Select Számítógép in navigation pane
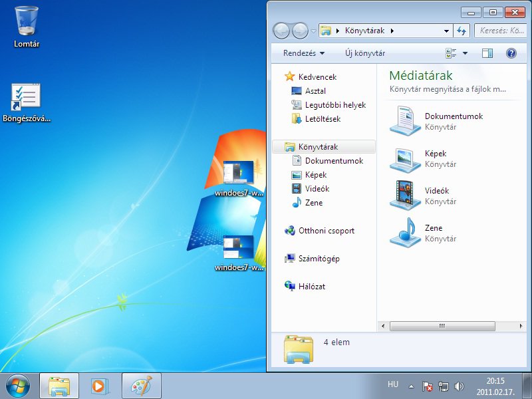The image size is (532, 399). tap(319, 259)
